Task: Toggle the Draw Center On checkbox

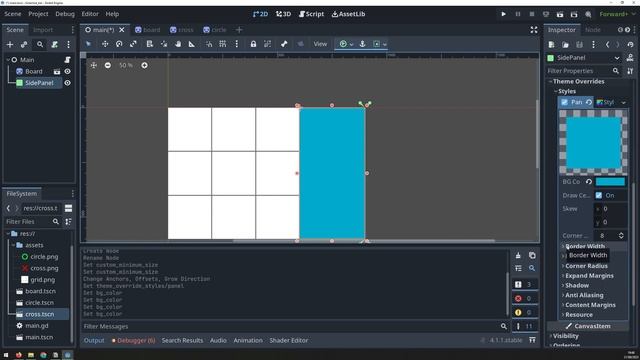Action: (599, 196)
